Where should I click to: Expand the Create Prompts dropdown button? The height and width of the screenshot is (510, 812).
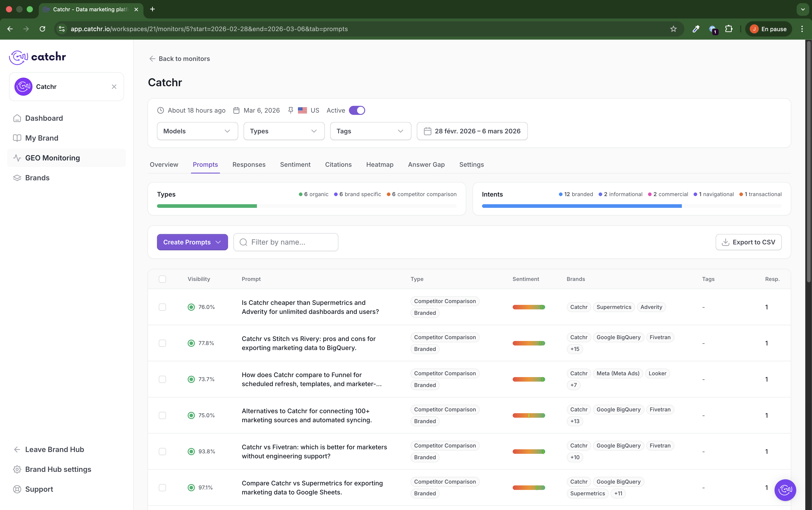(x=192, y=242)
